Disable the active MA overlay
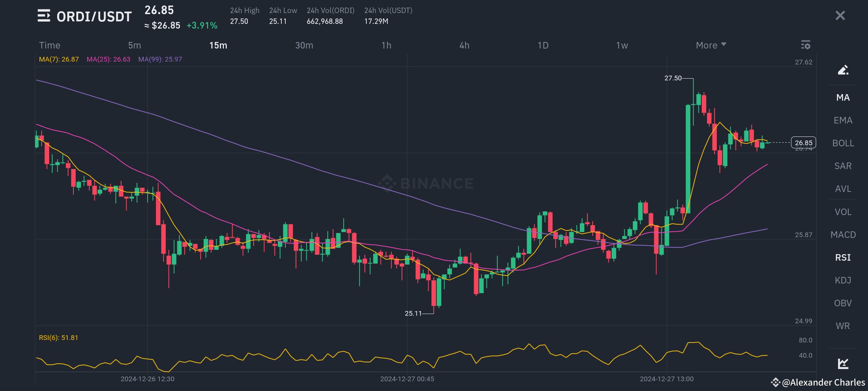The height and width of the screenshot is (391, 868). point(843,97)
